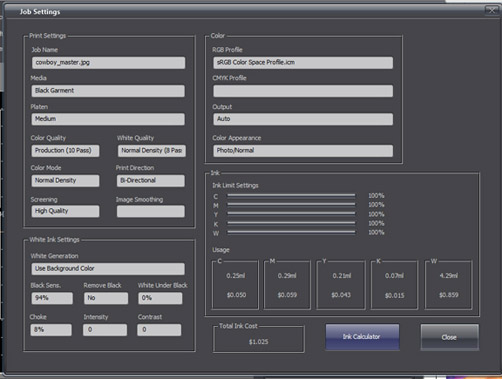Click the M usage value 0.29ml
This screenshot has height=379, width=502.
(x=287, y=276)
